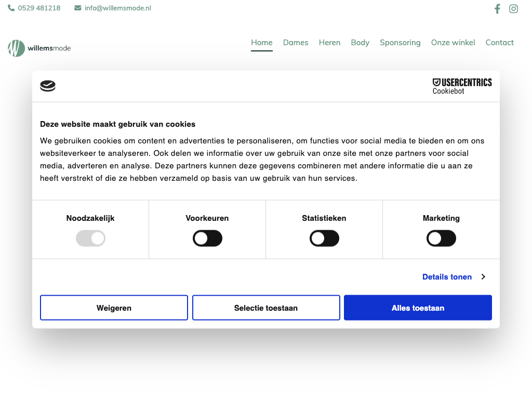Select the Sponsoring navigation item
Screen dimensions: 532x399
pos(400,43)
